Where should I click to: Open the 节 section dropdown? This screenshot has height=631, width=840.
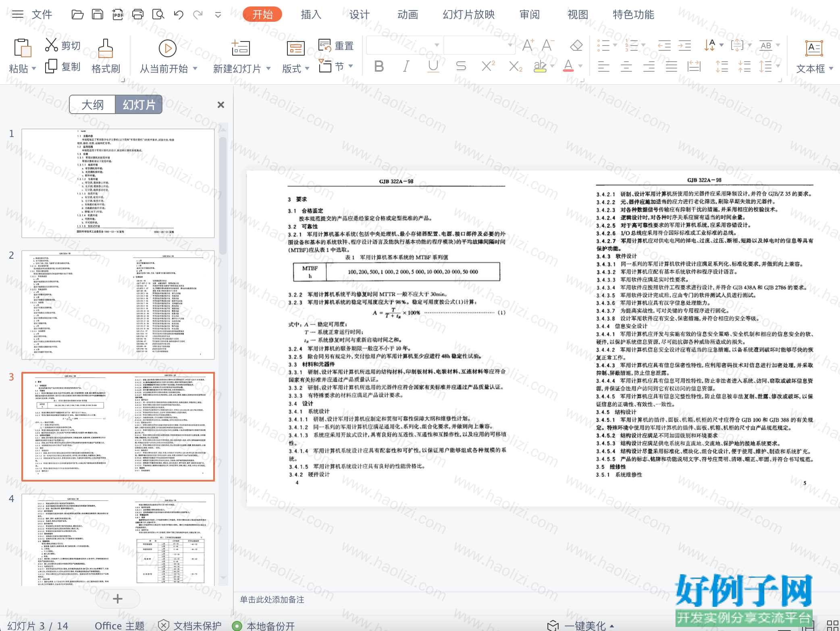click(335, 66)
